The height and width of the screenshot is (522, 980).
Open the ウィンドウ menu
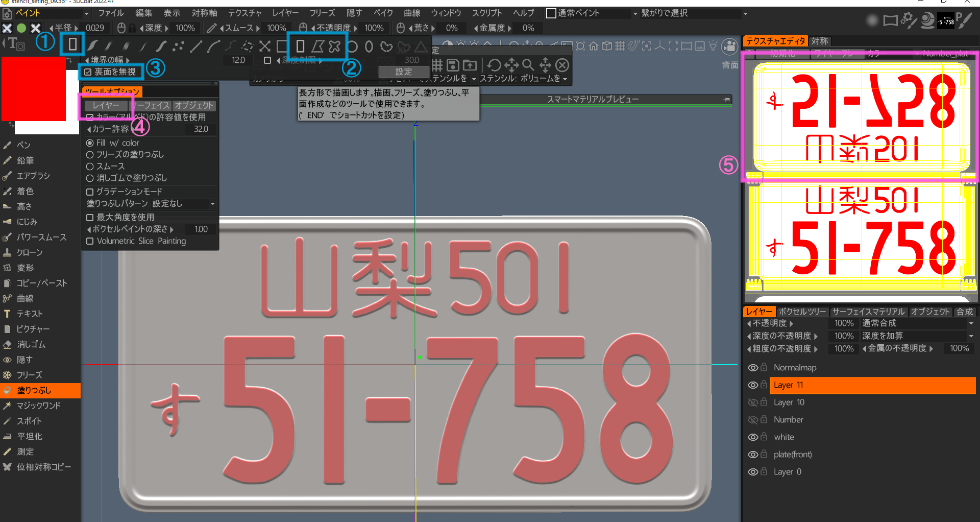pyautogui.click(x=446, y=13)
